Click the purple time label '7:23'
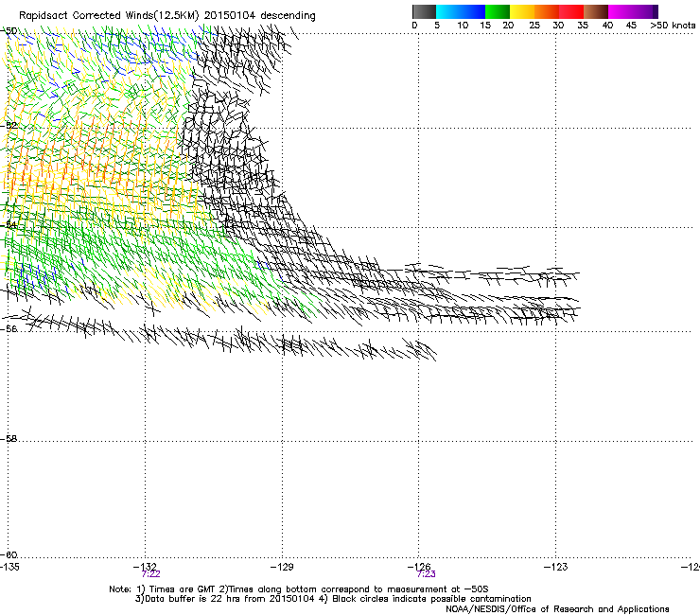 tap(426, 574)
